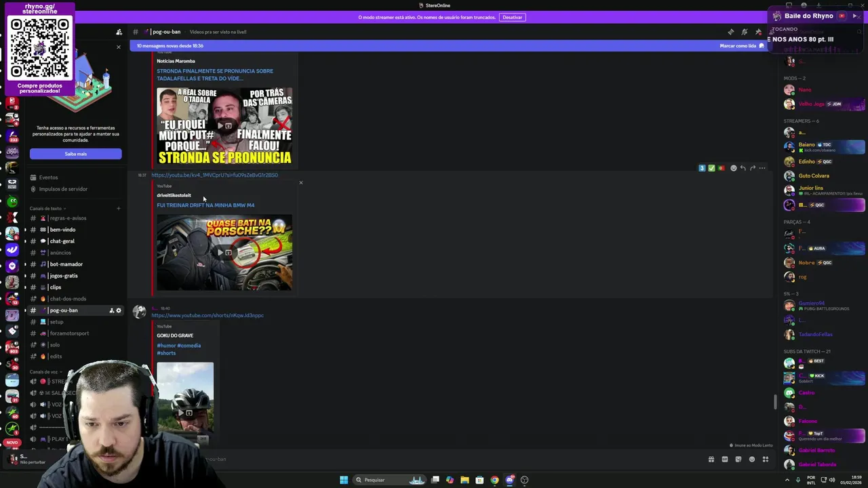The width and height of the screenshot is (868, 488).
Task: Open the Threads icon in channel header
Action: point(730,32)
